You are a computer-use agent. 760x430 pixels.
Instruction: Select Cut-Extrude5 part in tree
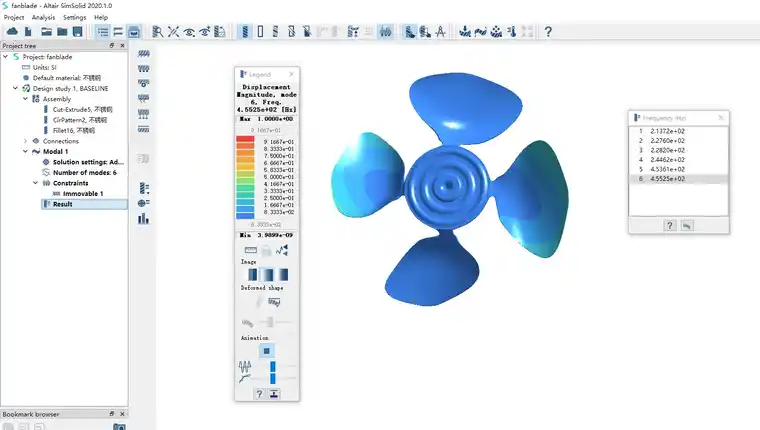(x=82, y=110)
